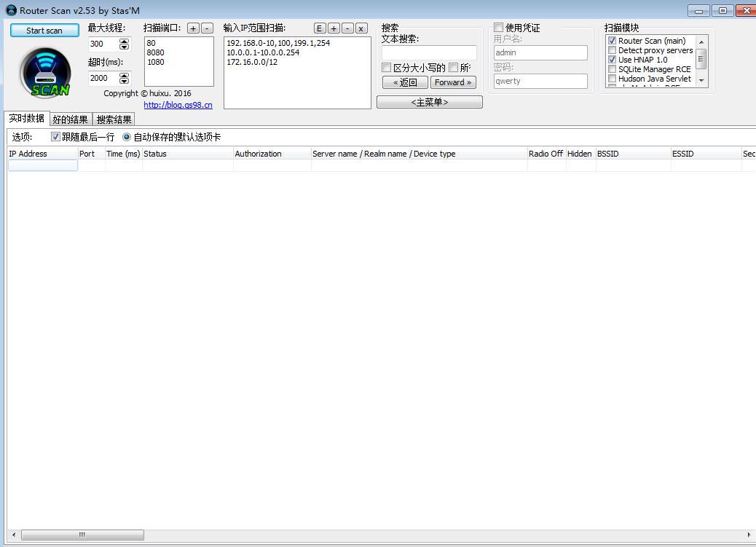Sort by Radio Off column header
The image size is (756, 547).
546,154
